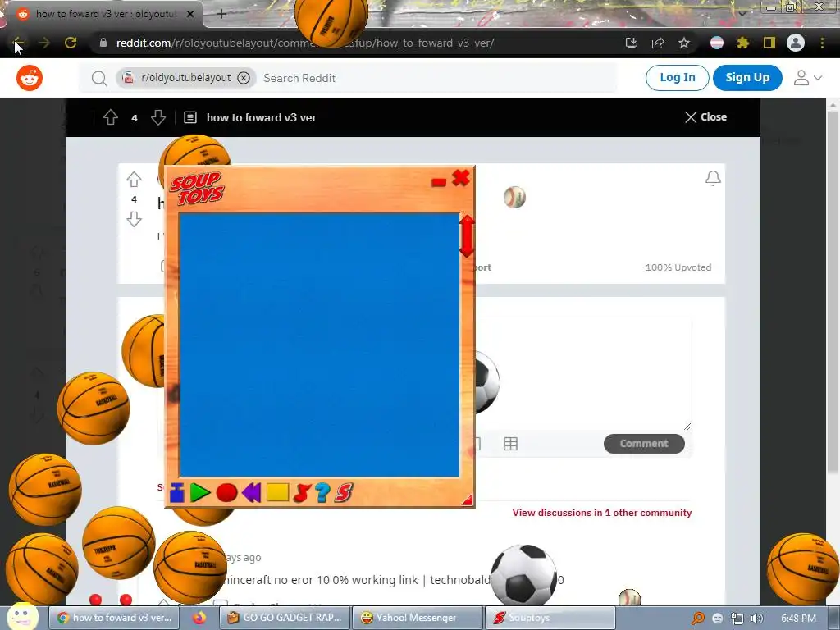The image size is (840, 630).
Task: Open the Chrome three-dot menu
Action: pyautogui.click(x=822, y=43)
